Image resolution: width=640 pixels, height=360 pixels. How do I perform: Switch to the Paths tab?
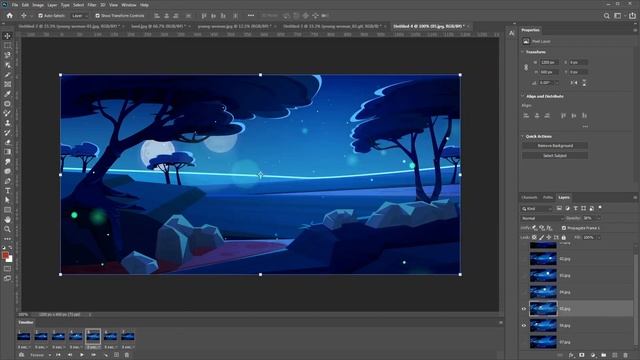[x=548, y=198]
